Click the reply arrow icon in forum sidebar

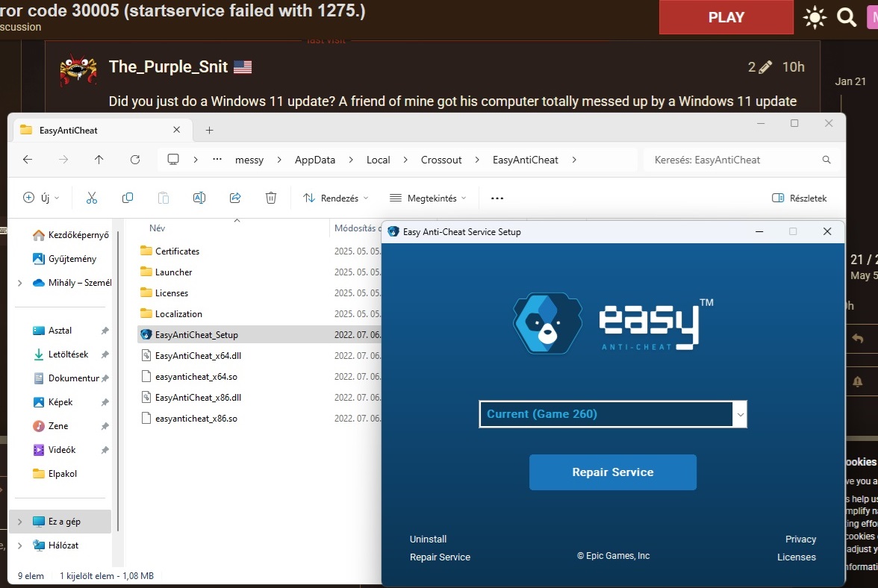857,339
